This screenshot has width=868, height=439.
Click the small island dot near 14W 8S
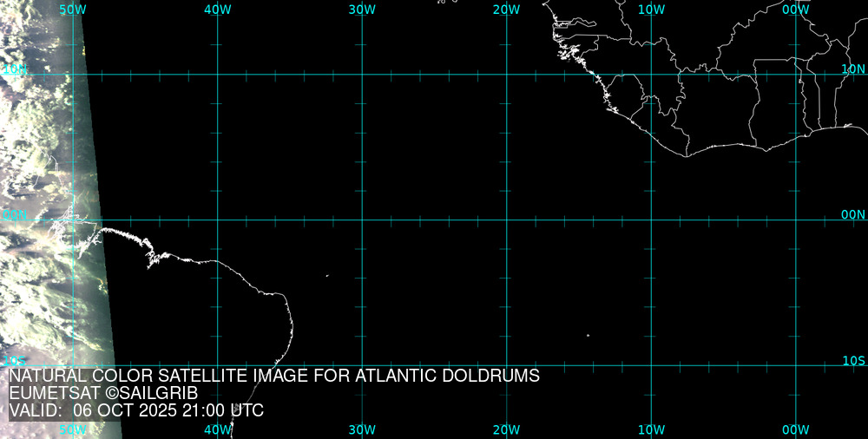[588, 336]
